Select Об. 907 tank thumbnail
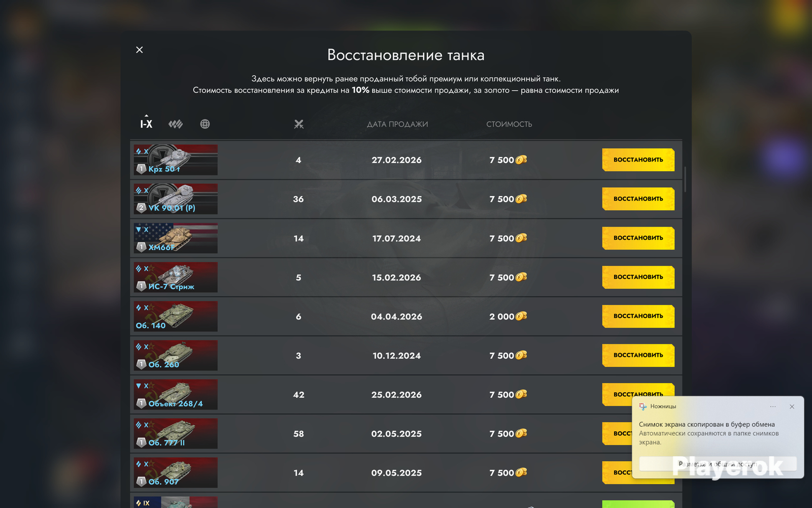 [x=176, y=472]
